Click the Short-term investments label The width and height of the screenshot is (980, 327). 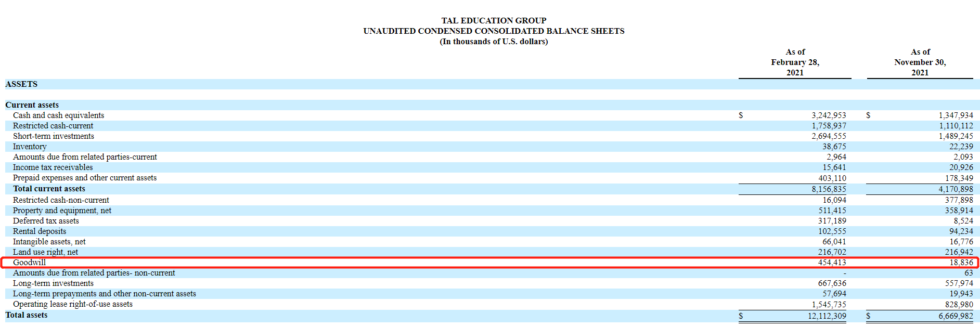point(54,136)
